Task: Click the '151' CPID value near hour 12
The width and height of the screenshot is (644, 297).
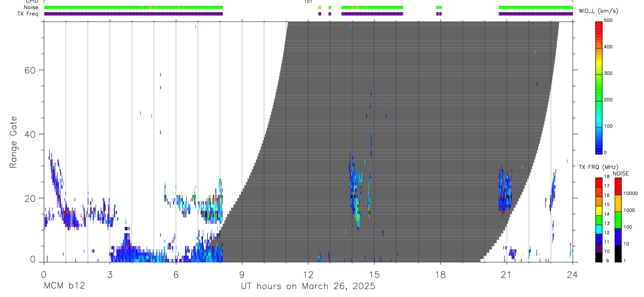Action: point(308,2)
